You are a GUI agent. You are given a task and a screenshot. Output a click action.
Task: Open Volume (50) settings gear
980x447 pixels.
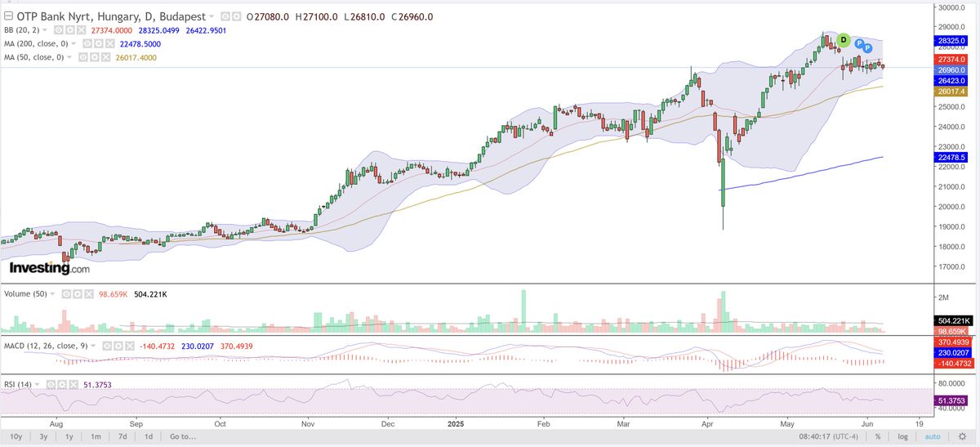coord(78,294)
